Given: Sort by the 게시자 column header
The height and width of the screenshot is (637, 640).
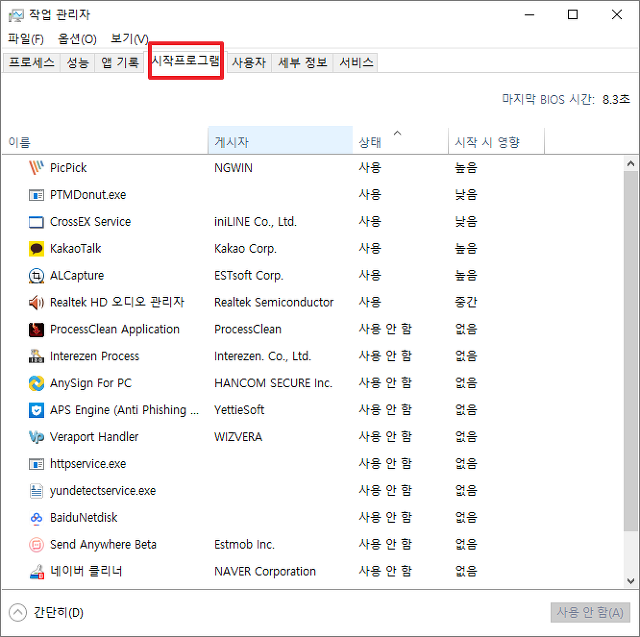Looking at the screenshot, I should [x=280, y=142].
